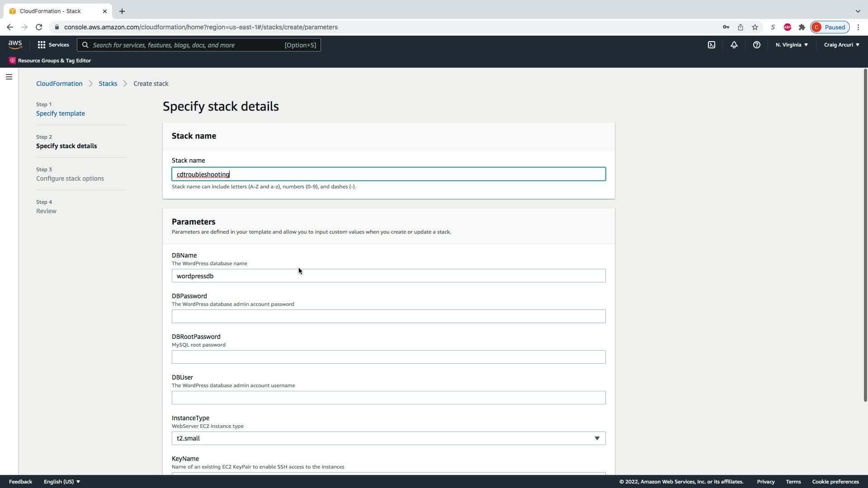
Task: Open AWS CloudShell icon
Action: (712, 45)
